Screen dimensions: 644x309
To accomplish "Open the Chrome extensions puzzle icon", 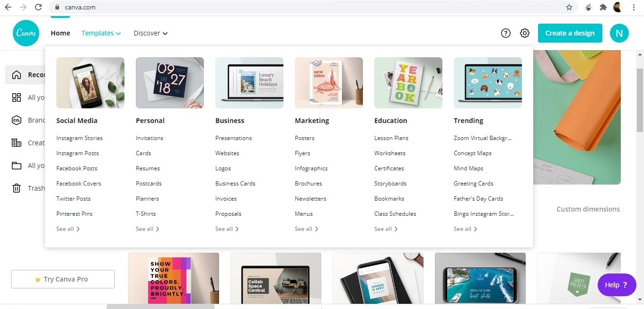I will 603,7.
